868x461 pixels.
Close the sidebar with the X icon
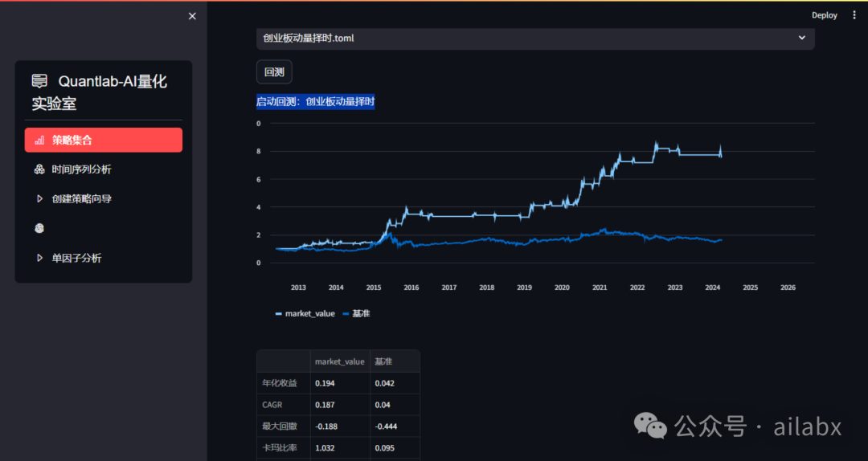click(x=192, y=16)
